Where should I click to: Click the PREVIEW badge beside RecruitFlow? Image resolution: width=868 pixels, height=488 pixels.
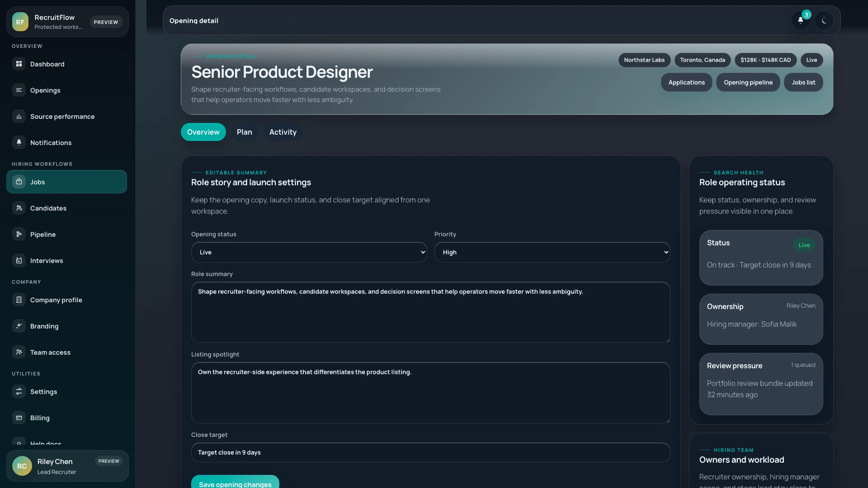pos(106,22)
